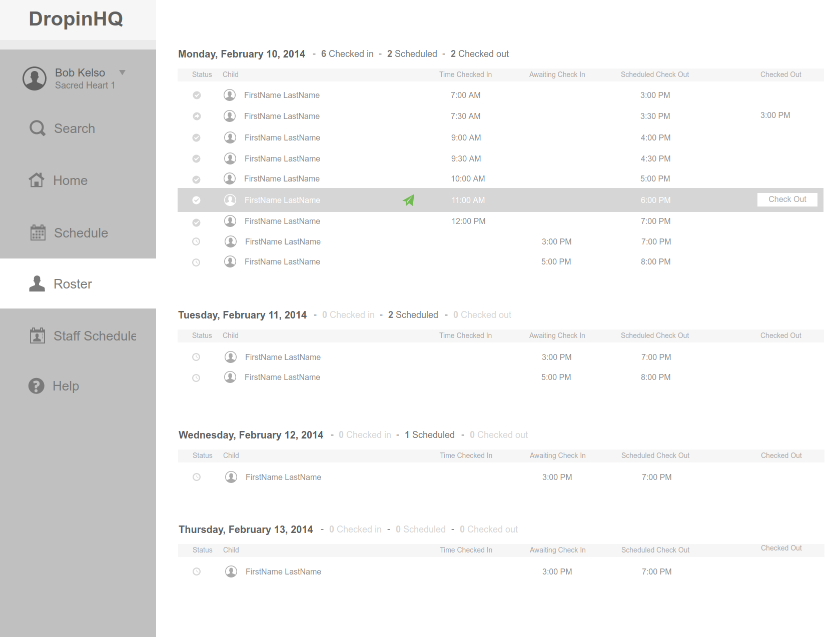Click the green paper plane icon
The height and width of the screenshot is (637, 840).
coord(409,200)
